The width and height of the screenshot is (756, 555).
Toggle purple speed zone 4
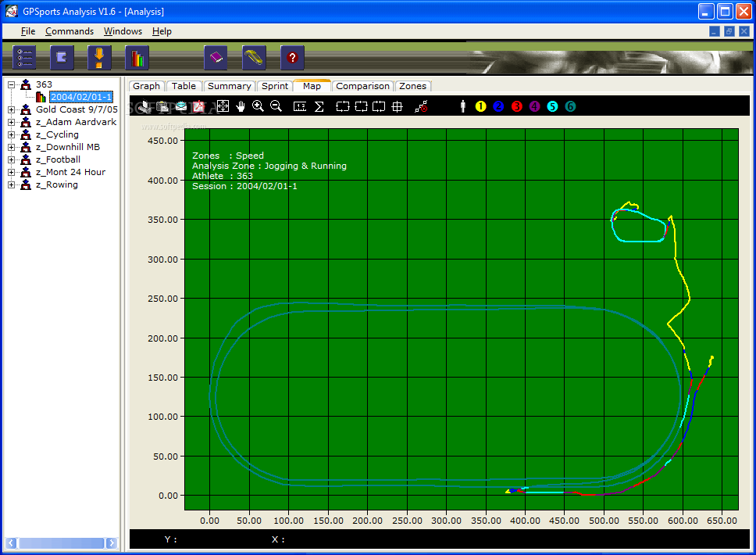click(535, 106)
